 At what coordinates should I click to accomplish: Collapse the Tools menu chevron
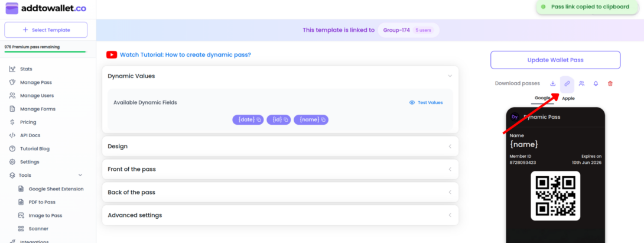pyautogui.click(x=80, y=175)
